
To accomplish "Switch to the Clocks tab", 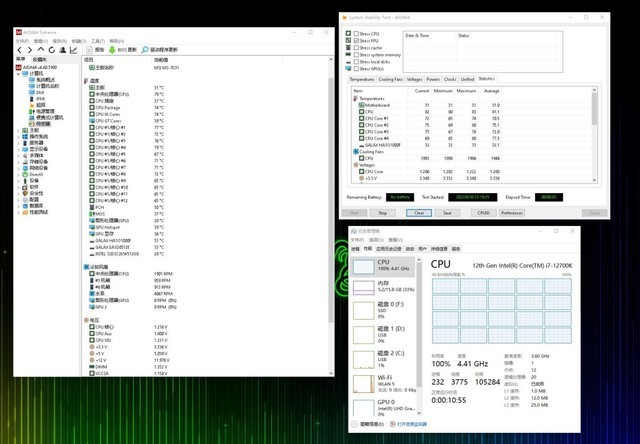I will pyautogui.click(x=450, y=79).
